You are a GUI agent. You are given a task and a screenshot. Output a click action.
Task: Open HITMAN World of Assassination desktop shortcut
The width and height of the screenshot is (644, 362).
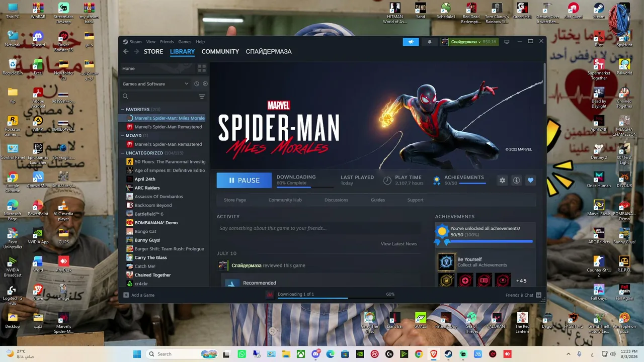tap(395, 14)
